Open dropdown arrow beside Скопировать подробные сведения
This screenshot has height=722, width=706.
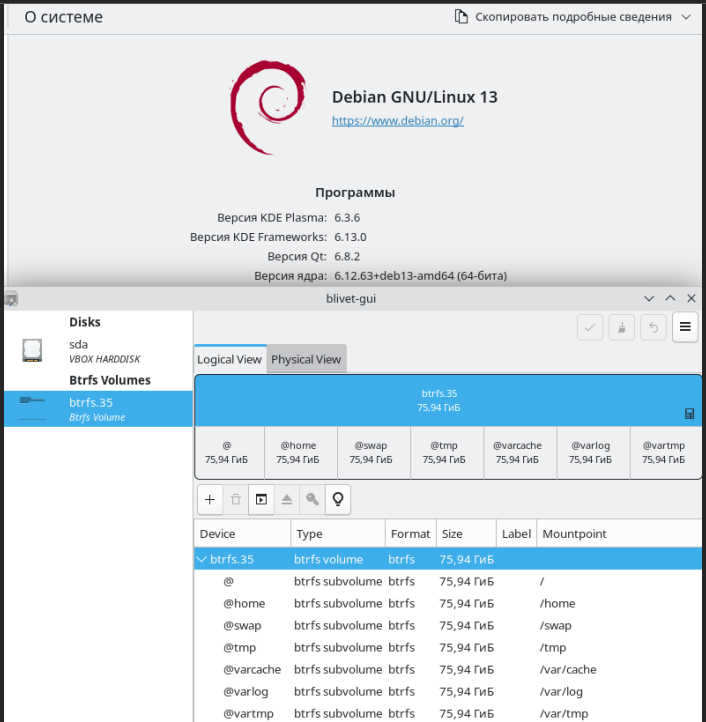(686, 17)
